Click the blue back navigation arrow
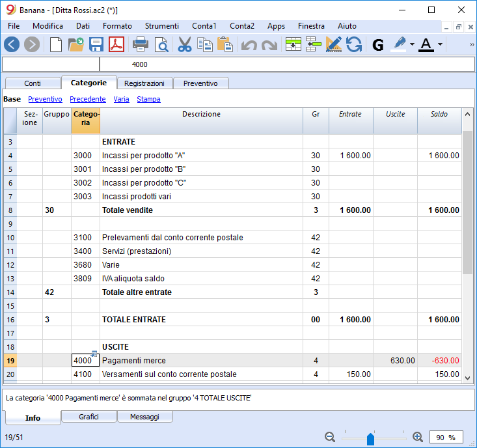 12,44
